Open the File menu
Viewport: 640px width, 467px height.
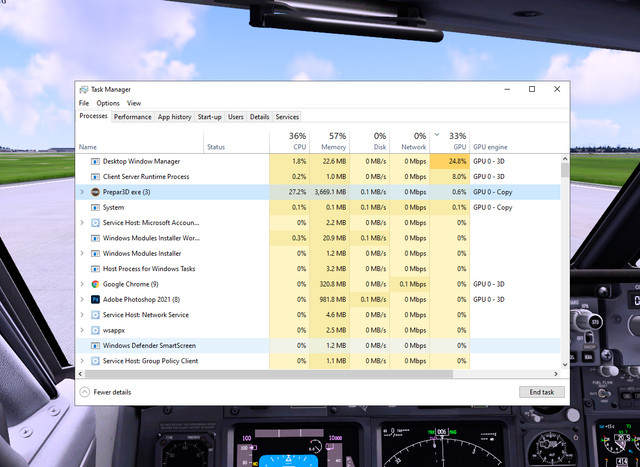(x=84, y=103)
